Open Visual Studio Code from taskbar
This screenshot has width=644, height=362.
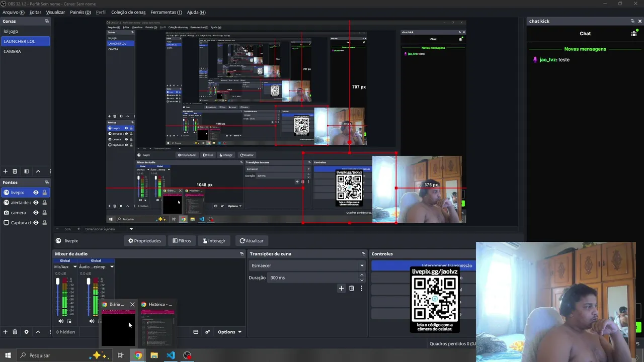171,355
